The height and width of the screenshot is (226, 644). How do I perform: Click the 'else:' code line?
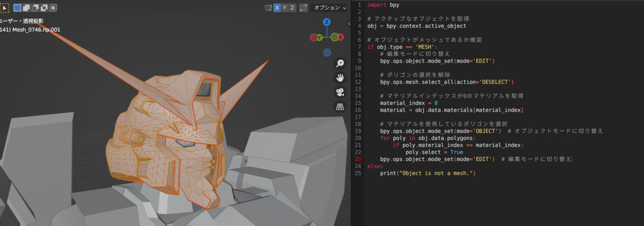click(x=376, y=166)
